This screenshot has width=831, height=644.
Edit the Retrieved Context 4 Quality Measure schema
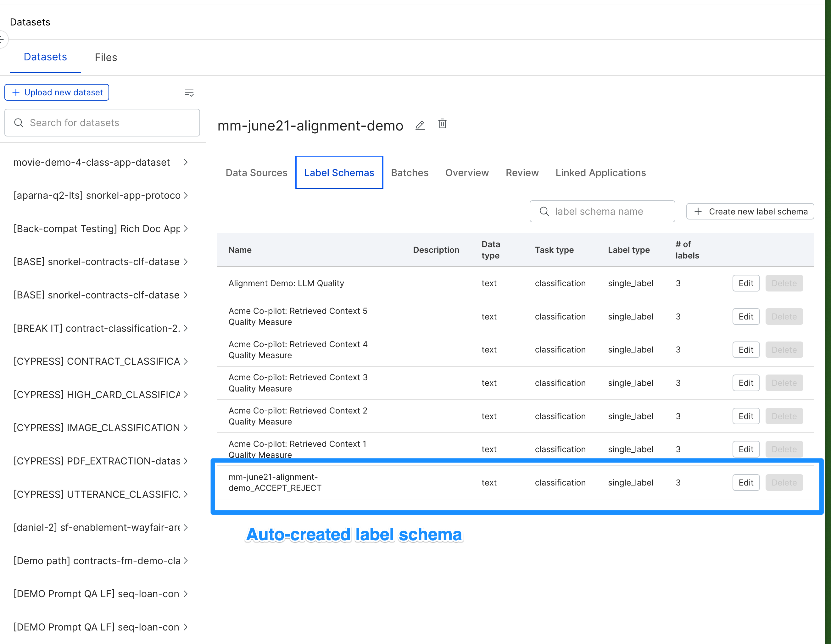point(746,350)
